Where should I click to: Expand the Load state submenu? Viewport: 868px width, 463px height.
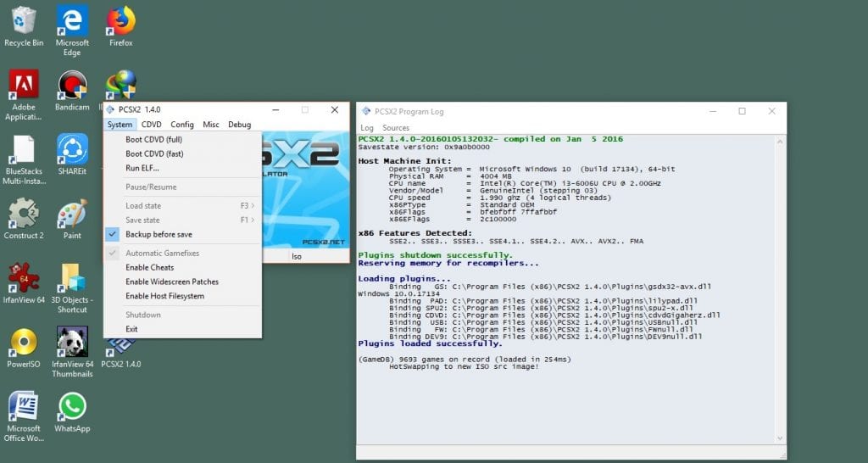(x=182, y=205)
